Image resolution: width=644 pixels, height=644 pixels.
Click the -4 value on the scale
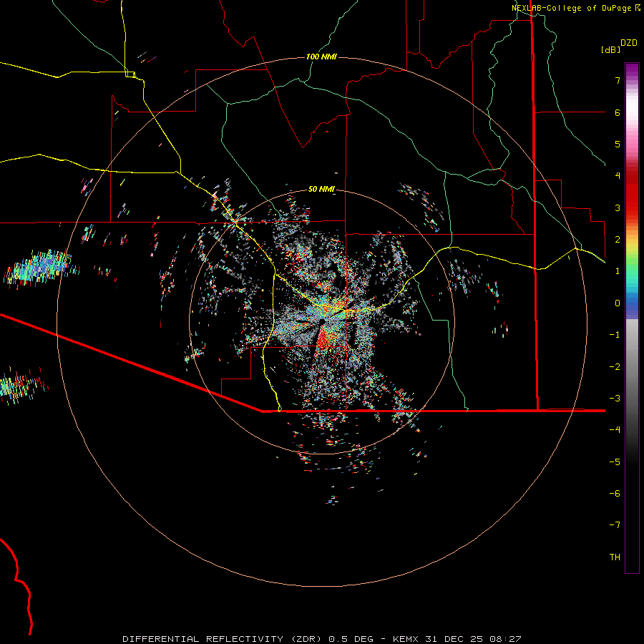click(615, 430)
